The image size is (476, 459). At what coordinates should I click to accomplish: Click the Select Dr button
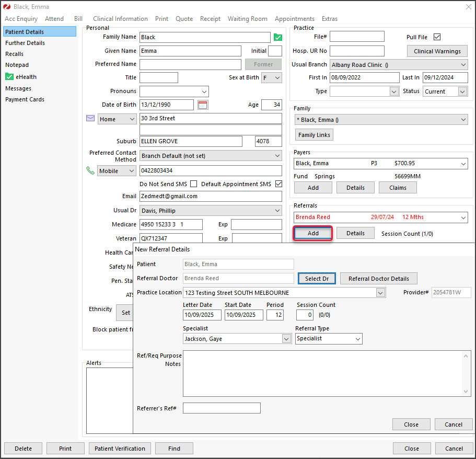pos(317,279)
